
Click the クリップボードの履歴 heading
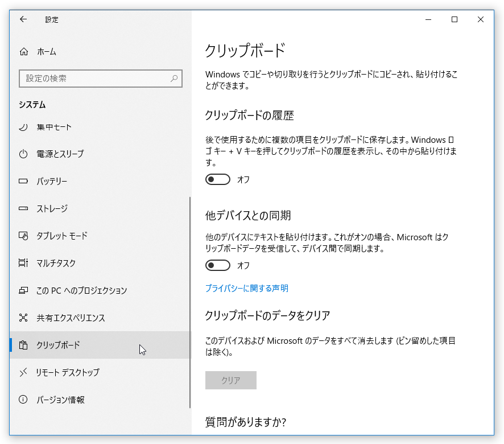pos(249,115)
